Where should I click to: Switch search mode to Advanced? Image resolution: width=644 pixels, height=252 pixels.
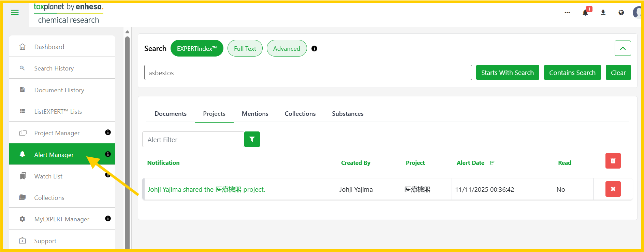[287, 48]
